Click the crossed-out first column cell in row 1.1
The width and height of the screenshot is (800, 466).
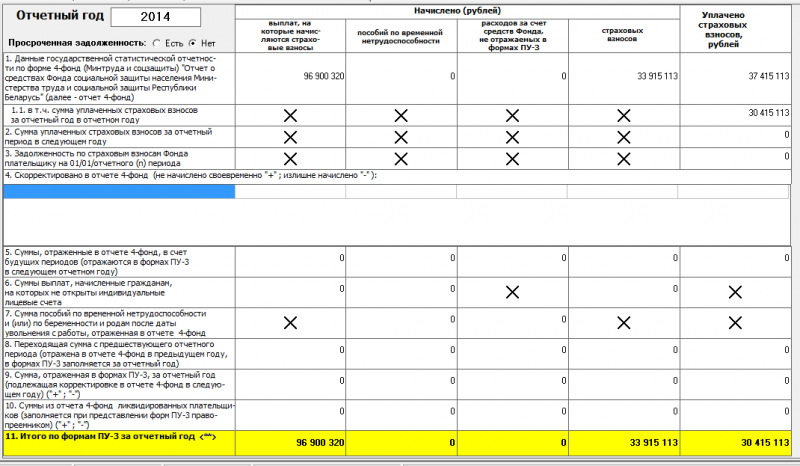[291, 115]
